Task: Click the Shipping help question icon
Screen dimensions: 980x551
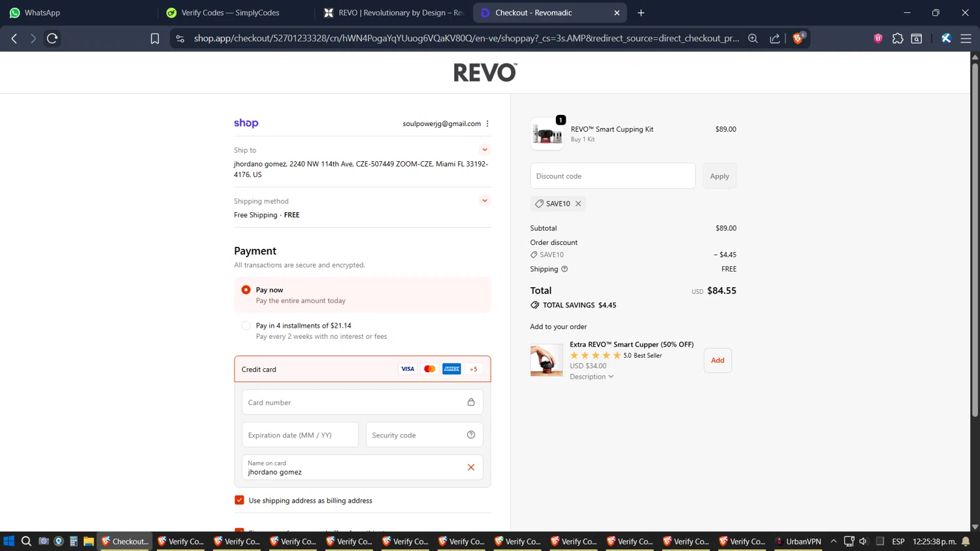Action: click(x=564, y=269)
